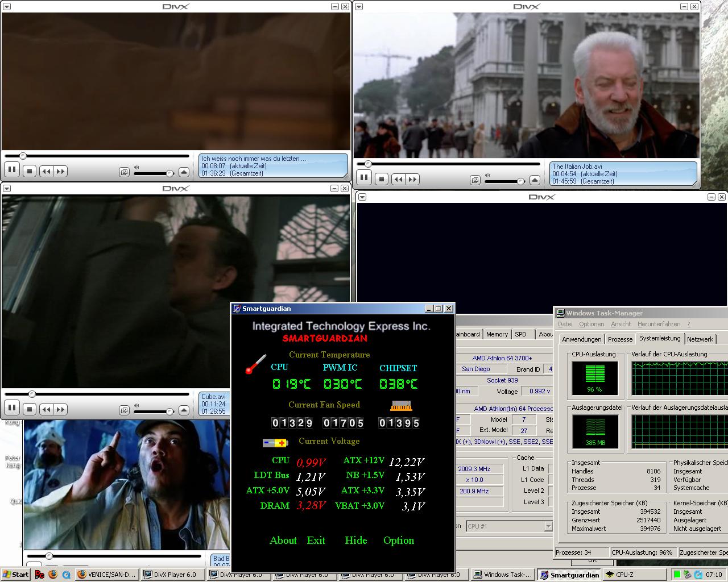Click the '12,22V' ATX +12V voltage reading

coord(407,462)
